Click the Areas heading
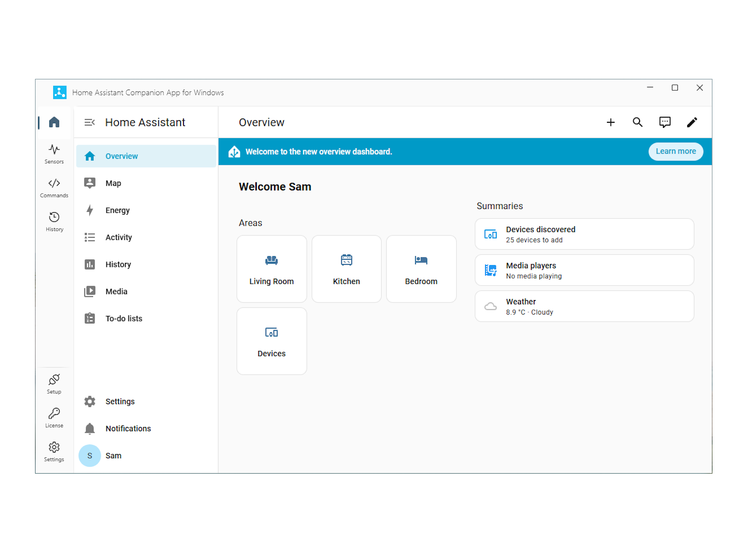747x560 pixels. pyautogui.click(x=251, y=223)
